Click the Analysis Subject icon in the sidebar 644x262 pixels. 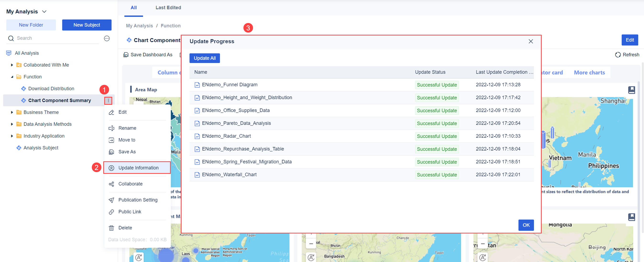pyautogui.click(x=19, y=147)
